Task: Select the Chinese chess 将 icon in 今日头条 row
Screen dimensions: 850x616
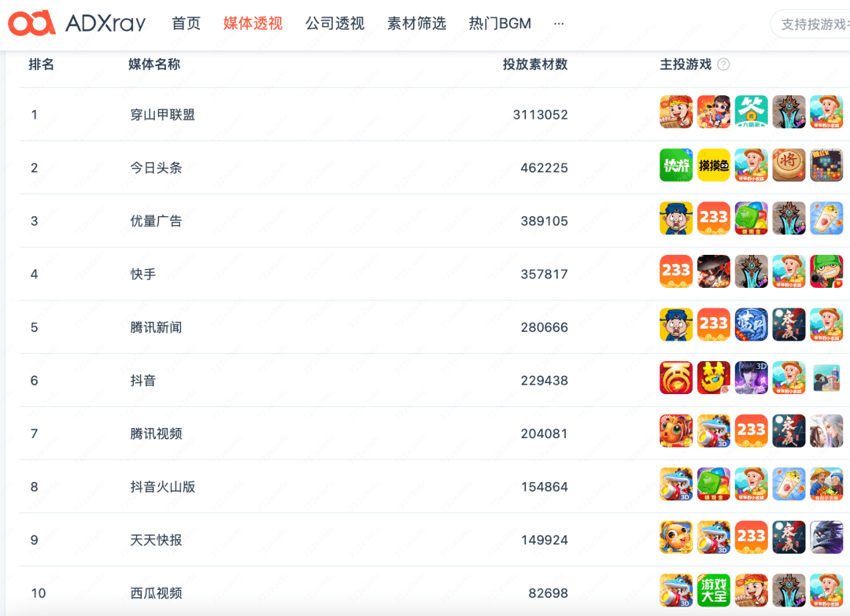Action: (x=789, y=165)
